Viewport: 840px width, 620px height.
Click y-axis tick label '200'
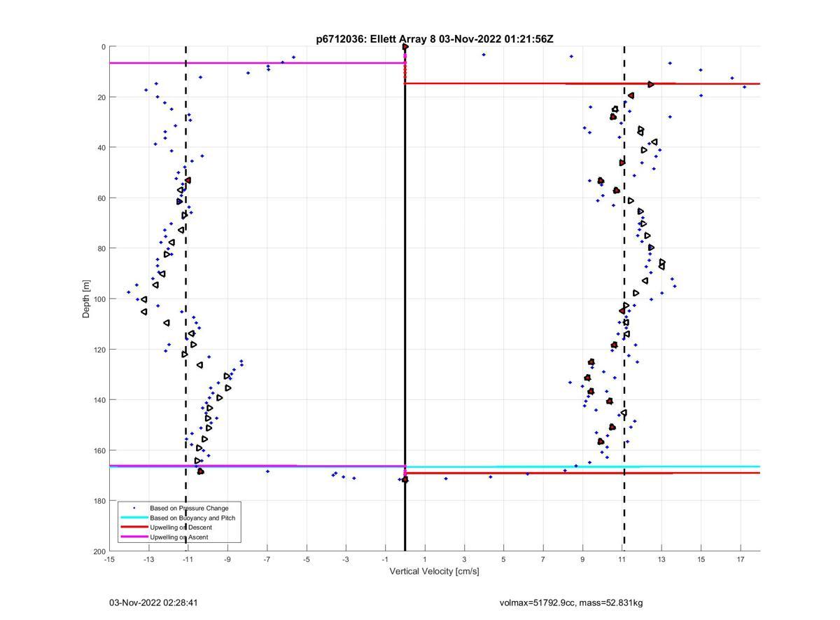(x=99, y=551)
